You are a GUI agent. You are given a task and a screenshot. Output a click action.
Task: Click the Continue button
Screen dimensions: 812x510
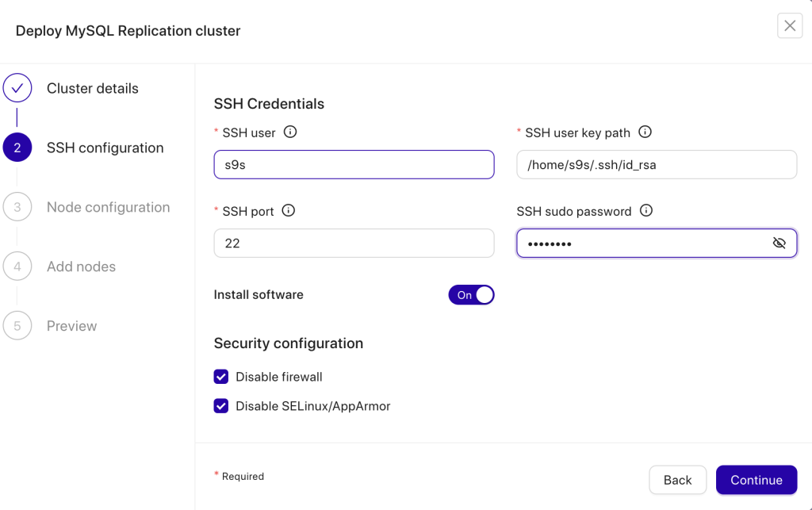pyautogui.click(x=756, y=480)
